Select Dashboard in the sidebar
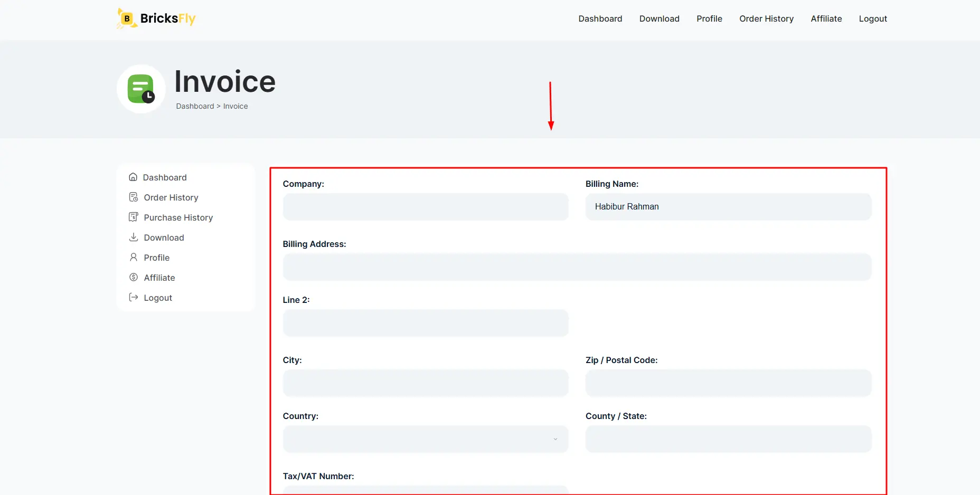This screenshot has height=495, width=980. point(165,177)
